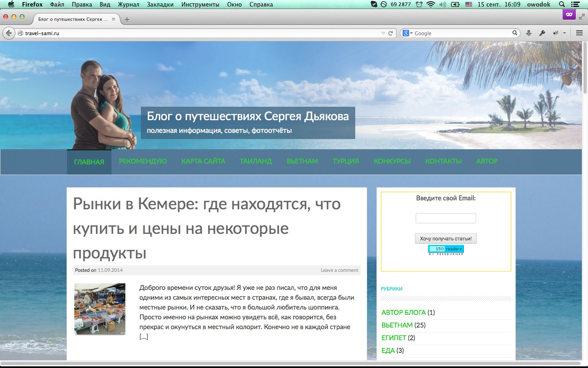The height and width of the screenshot is (368, 588).
Task: Open the Firefox application menu
Action: (32, 4)
